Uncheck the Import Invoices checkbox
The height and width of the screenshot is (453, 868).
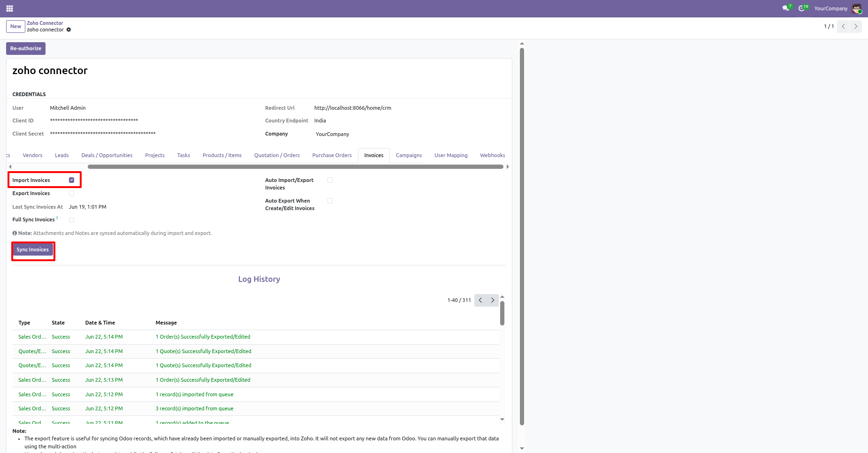[71, 180]
